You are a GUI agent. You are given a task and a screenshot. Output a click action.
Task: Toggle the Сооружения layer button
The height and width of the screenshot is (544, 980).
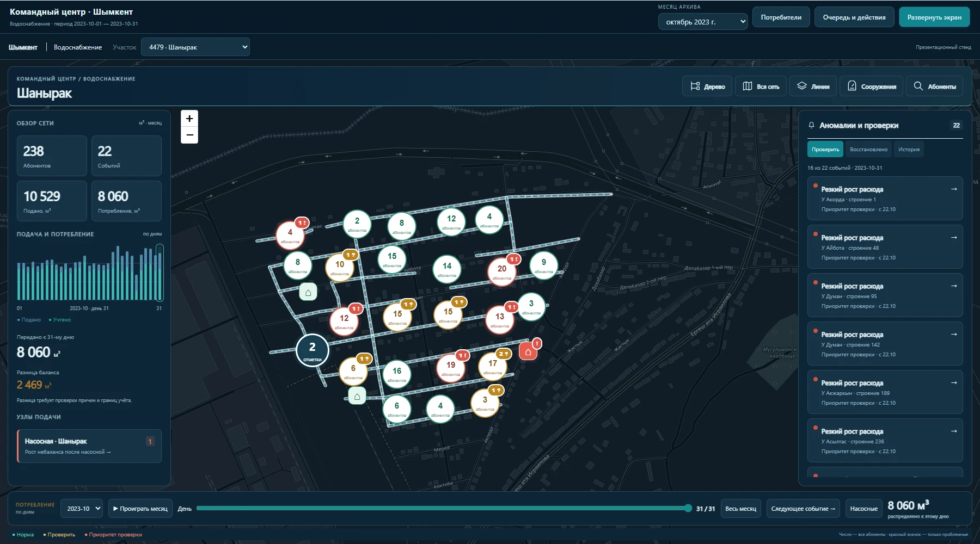coord(872,86)
